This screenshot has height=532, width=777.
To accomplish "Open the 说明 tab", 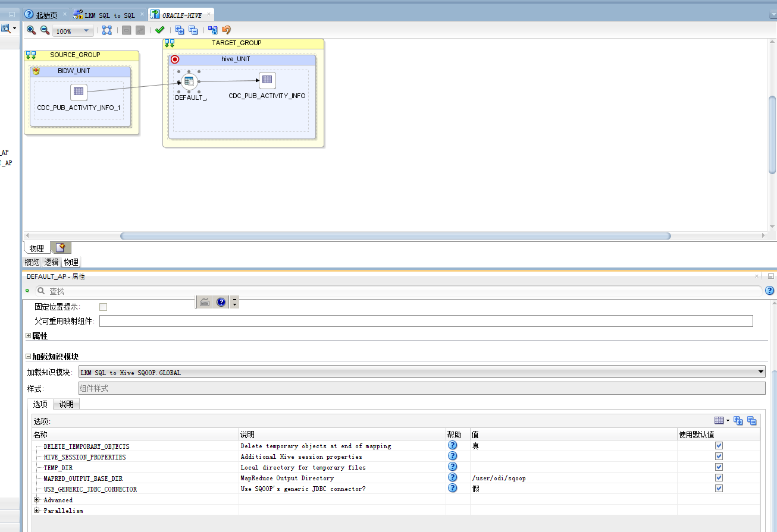I will point(67,404).
